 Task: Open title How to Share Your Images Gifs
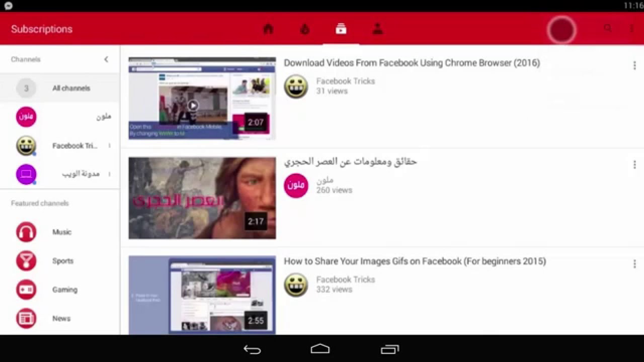pos(415,261)
